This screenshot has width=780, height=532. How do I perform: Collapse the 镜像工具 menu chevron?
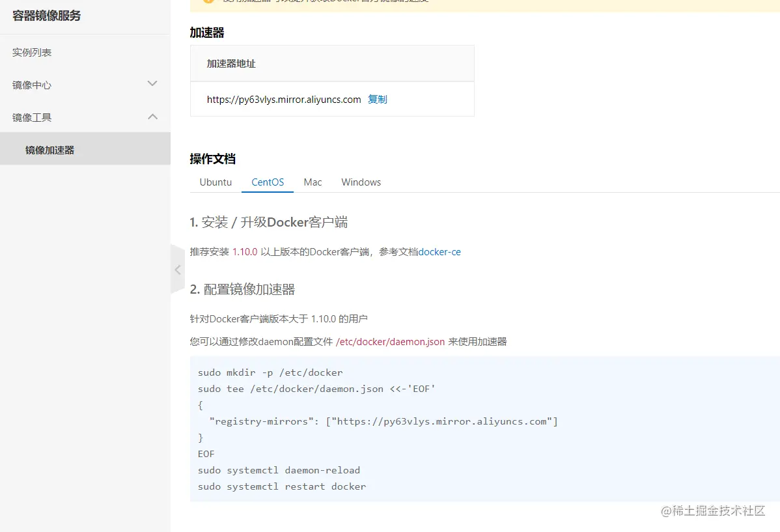(x=152, y=117)
